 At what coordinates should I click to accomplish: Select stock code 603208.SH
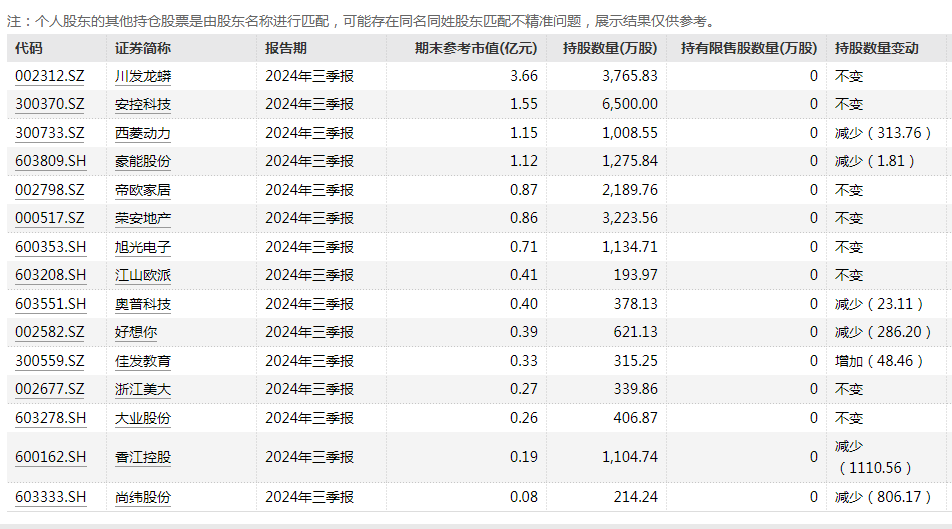51,275
